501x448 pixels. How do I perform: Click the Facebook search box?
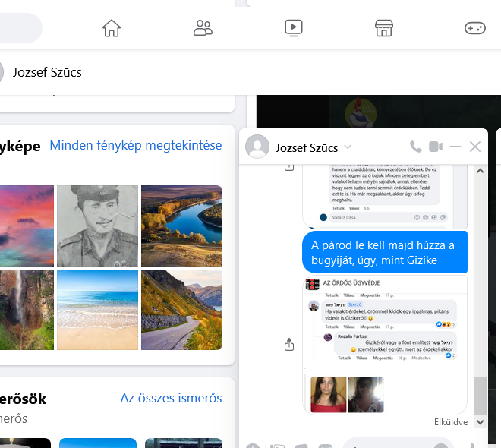point(20,28)
